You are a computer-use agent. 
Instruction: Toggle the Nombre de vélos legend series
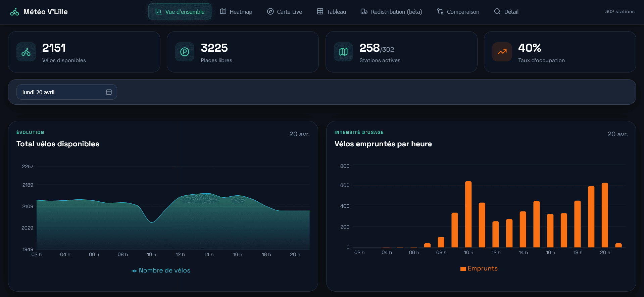click(x=161, y=270)
